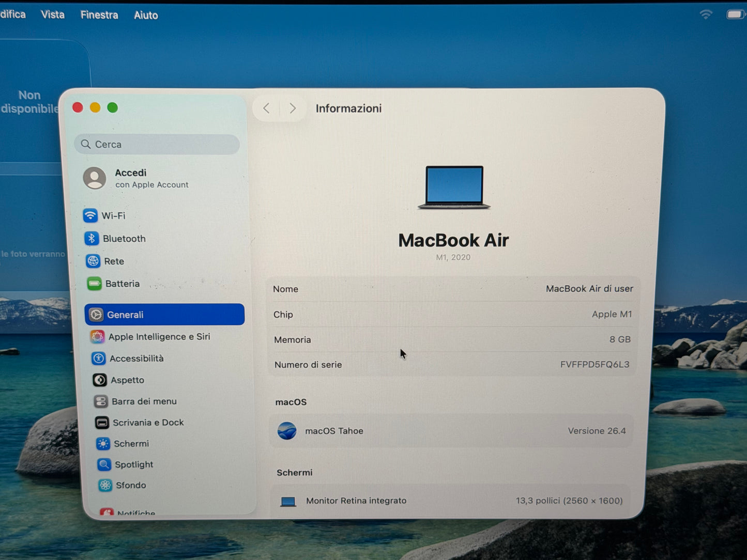Select the Batteria icon in sidebar
The width and height of the screenshot is (747, 560).
(94, 283)
